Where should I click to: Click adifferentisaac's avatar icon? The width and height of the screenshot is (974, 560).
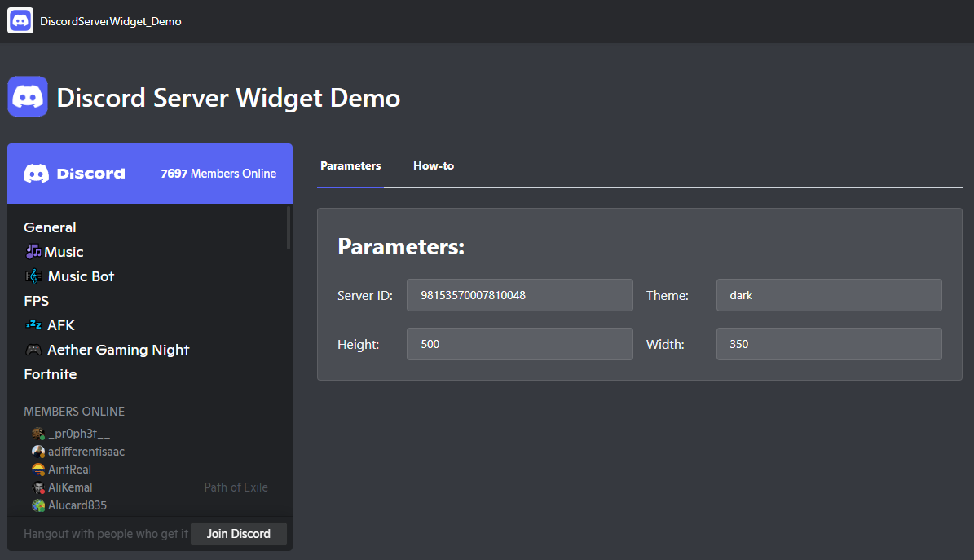tap(38, 451)
